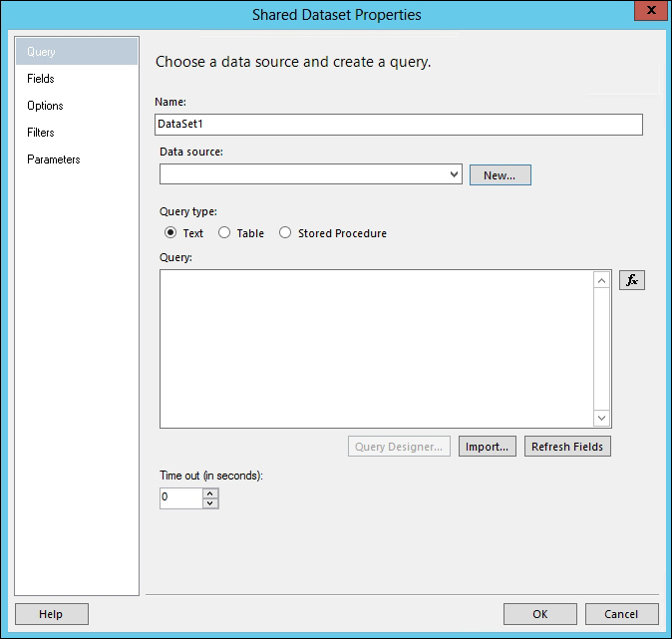Choose the Stored Procedure query type
This screenshot has height=639, width=672.
pyautogui.click(x=285, y=233)
